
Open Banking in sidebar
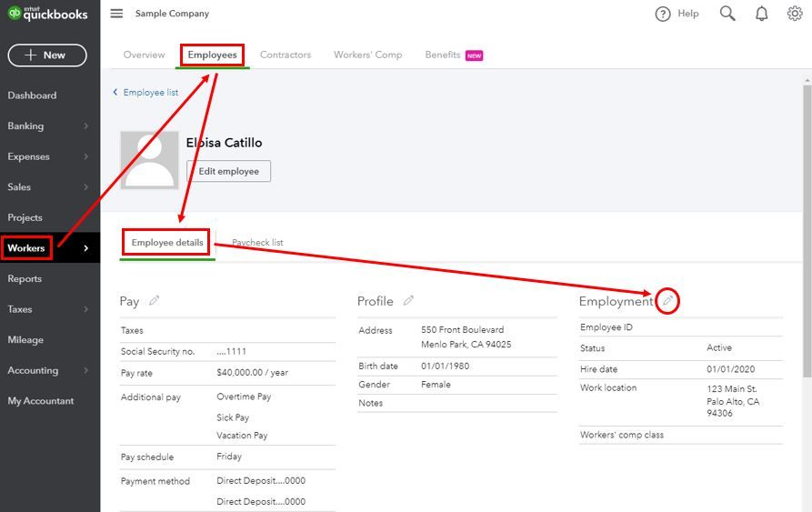pos(25,125)
